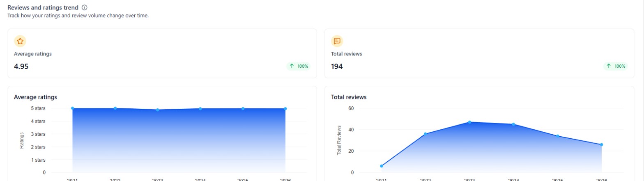The height and width of the screenshot is (181, 644).
Task: Click the info icon beside Reviews and ratings trend
Action: pyautogui.click(x=85, y=7)
